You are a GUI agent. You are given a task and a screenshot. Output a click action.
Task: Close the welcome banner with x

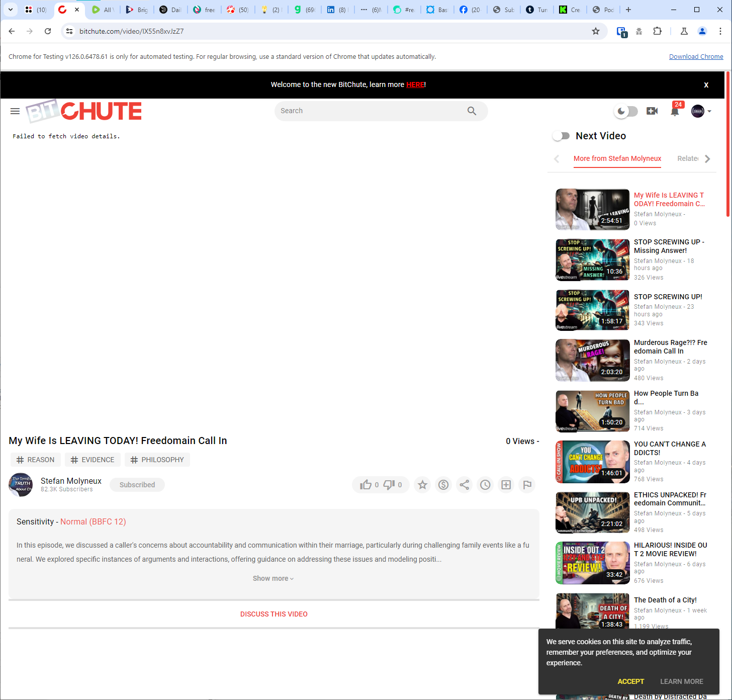point(706,85)
